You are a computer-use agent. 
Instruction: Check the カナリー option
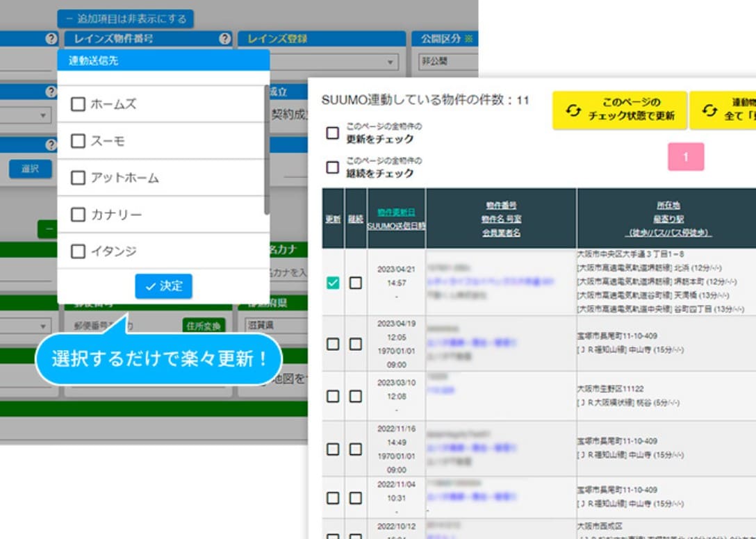78,214
